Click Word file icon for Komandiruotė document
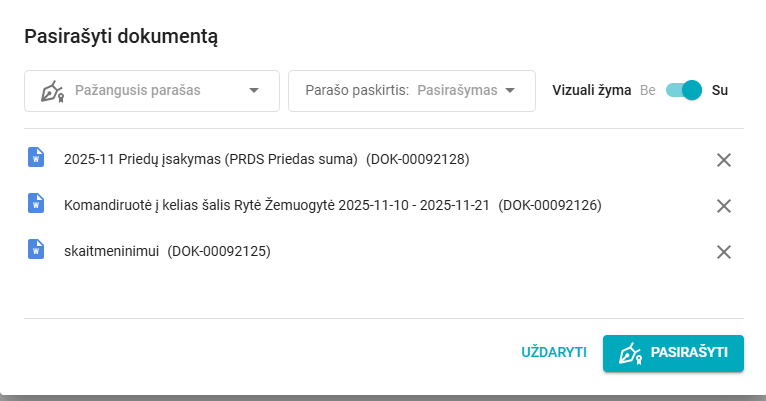Viewport: 766px width, 401px height. click(36, 203)
